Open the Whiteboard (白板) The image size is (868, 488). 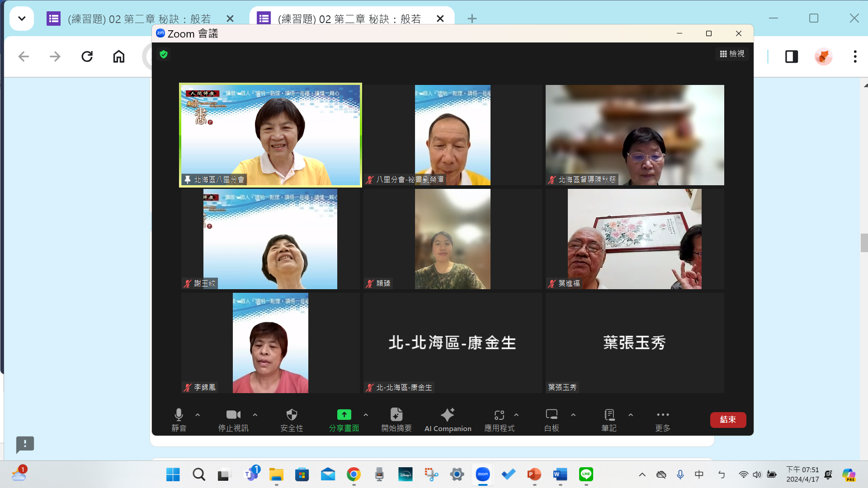[x=552, y=415]
